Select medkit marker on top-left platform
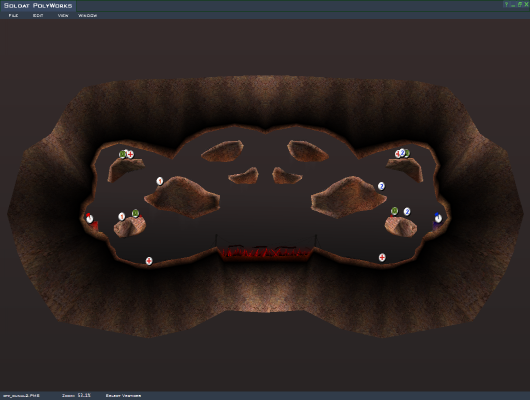 (130, 155)
